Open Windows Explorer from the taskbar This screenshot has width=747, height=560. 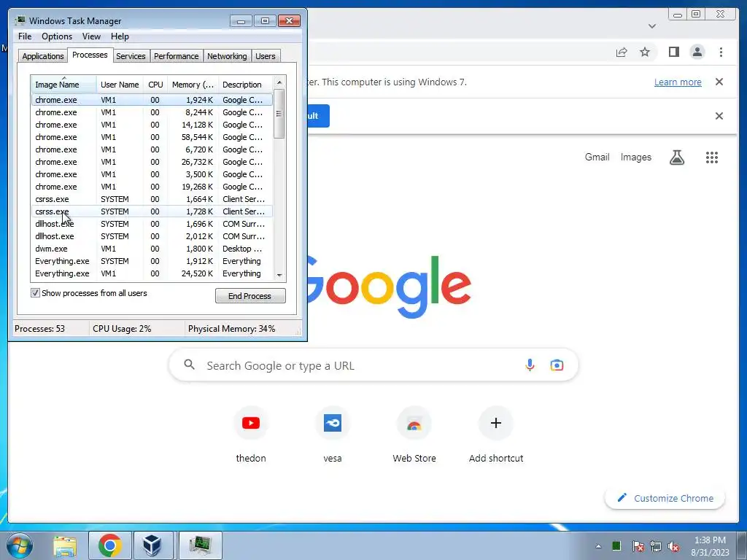coord(65,545)
